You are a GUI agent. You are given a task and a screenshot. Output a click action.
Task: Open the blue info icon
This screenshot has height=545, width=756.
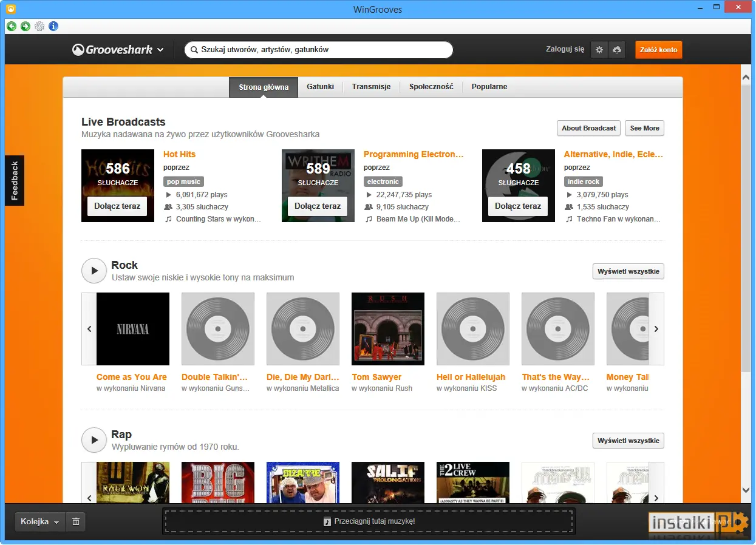click(53, 26)
